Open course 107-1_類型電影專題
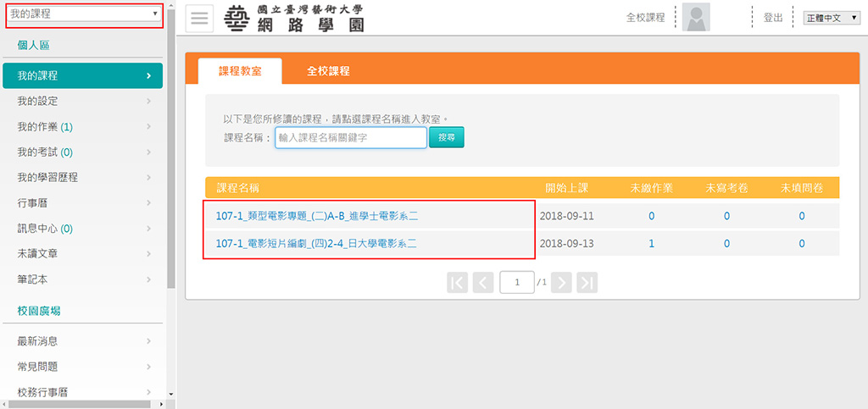 tap(316, 216)
